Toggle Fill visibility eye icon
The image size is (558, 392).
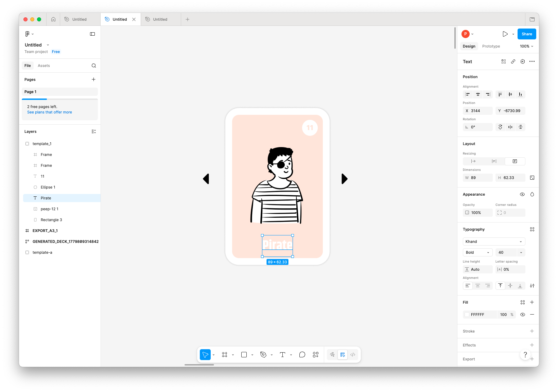click(x=523, y=315)
